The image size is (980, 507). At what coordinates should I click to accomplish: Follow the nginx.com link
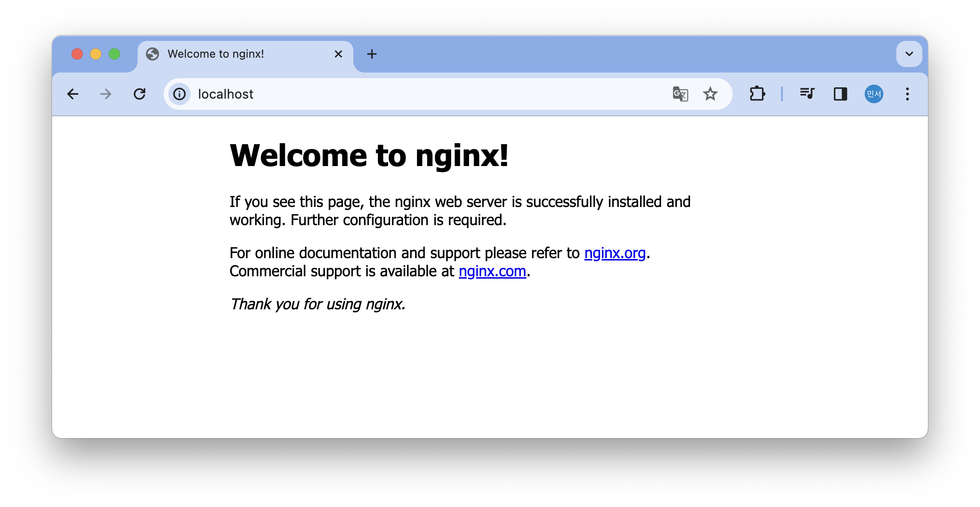pos(492,271)
